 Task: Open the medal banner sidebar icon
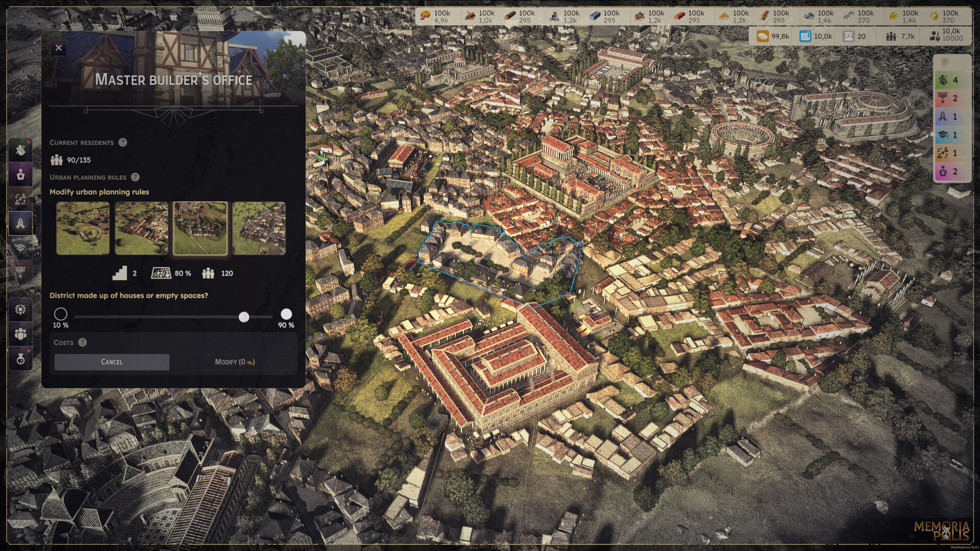pyautogui.click(x=20, y=272)
